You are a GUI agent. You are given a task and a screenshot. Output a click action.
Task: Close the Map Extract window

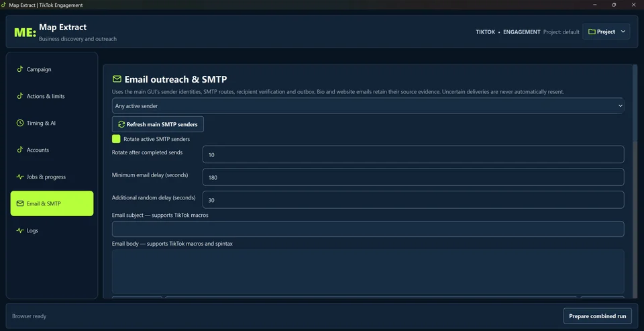[x=633, y=5]
